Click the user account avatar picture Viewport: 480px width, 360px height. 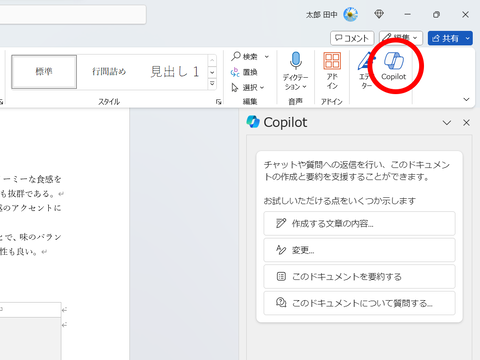click(x=351, y=14)
